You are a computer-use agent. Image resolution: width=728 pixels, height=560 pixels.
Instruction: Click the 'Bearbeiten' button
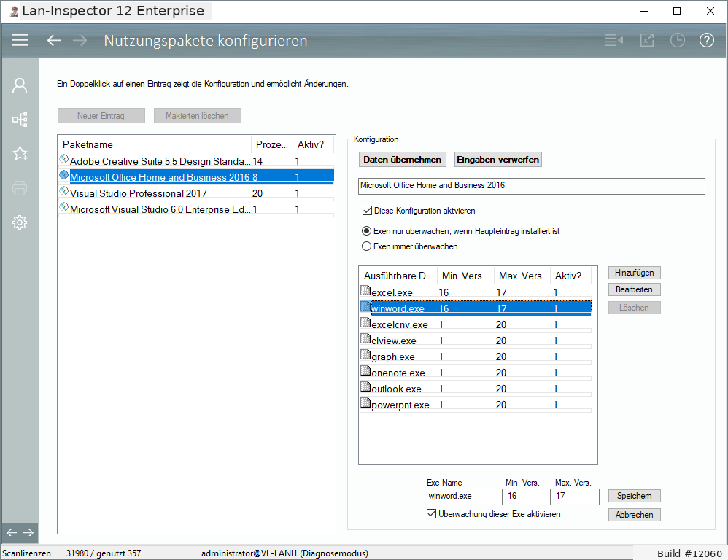click(x=634, y=289)
